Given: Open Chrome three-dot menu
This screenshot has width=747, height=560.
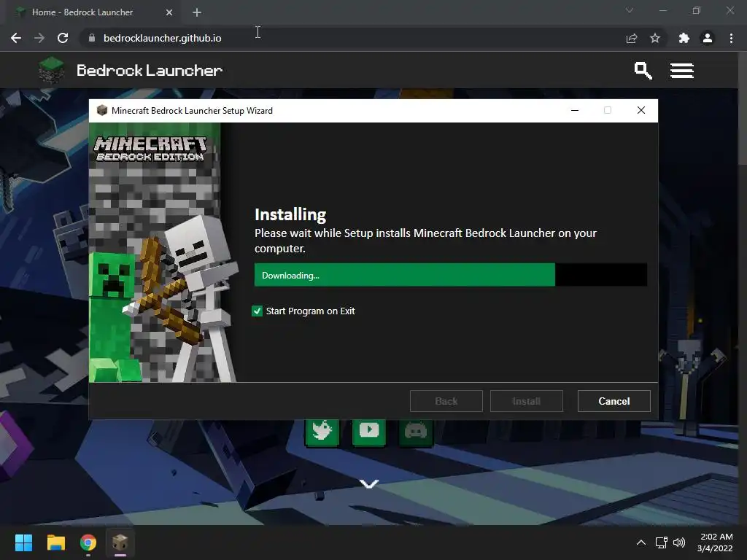Looking at the screenshot, I should 731,38.
